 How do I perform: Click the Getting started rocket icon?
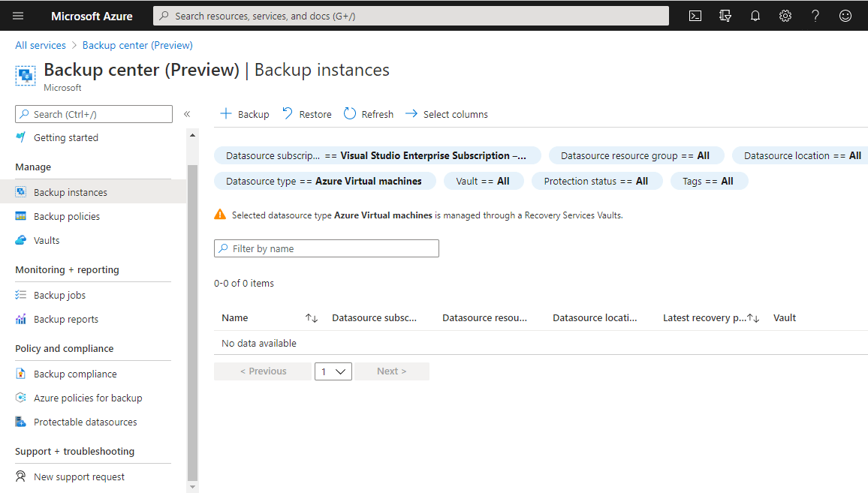[20, 137]
